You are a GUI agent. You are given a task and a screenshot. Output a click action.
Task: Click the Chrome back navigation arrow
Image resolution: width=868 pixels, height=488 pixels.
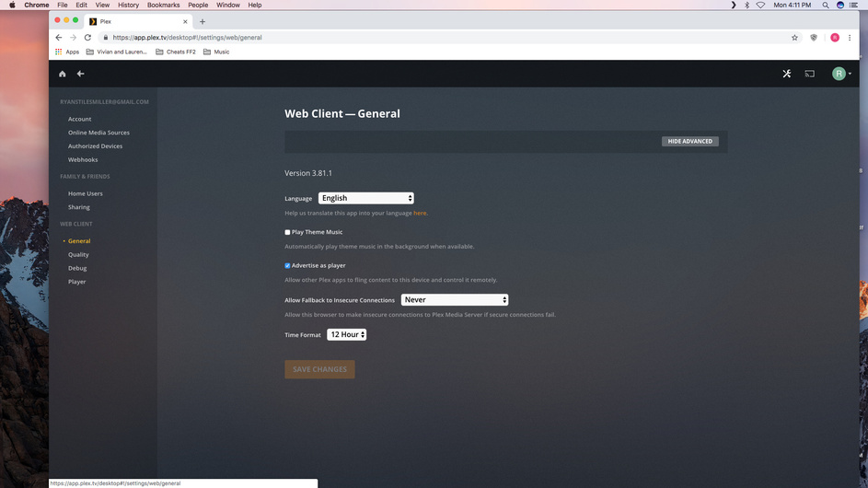click(x=59, y=38)
